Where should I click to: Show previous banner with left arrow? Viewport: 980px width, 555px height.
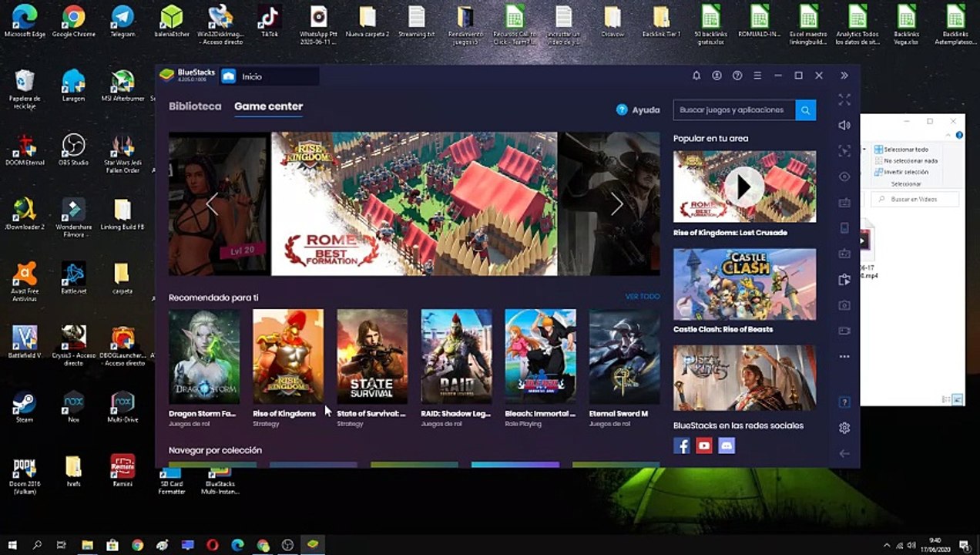(212, 203)
